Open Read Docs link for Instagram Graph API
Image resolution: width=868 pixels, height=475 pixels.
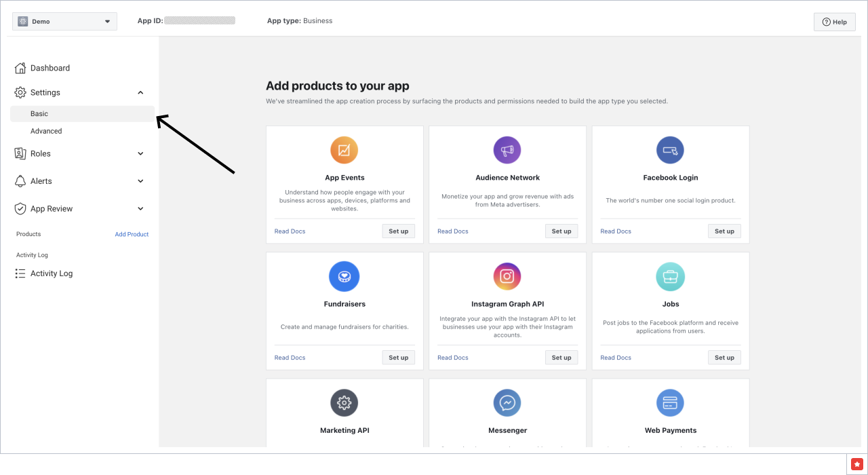click(453, 358)
